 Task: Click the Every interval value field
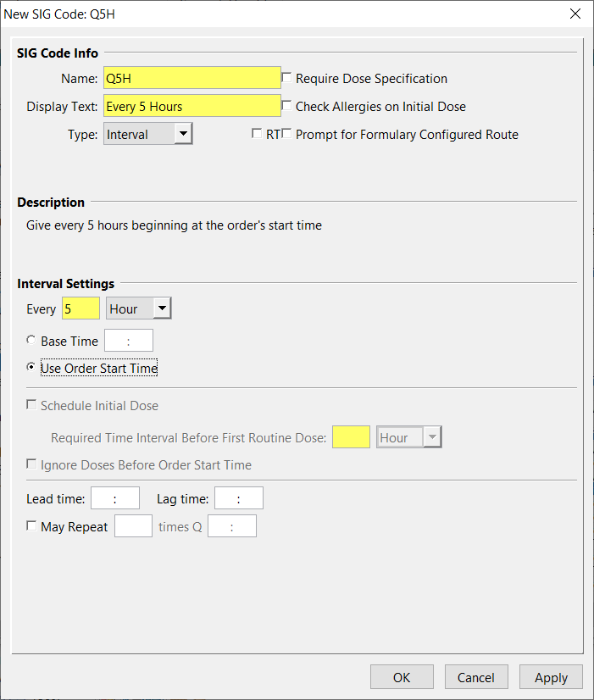click(80, 308)
